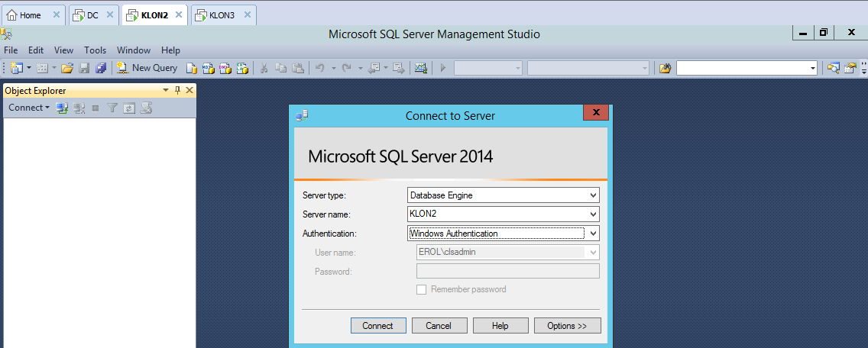Toggle the Remember password checkbox
The width and height of the screenshot is (868, 348).
[x=421, y=289]
